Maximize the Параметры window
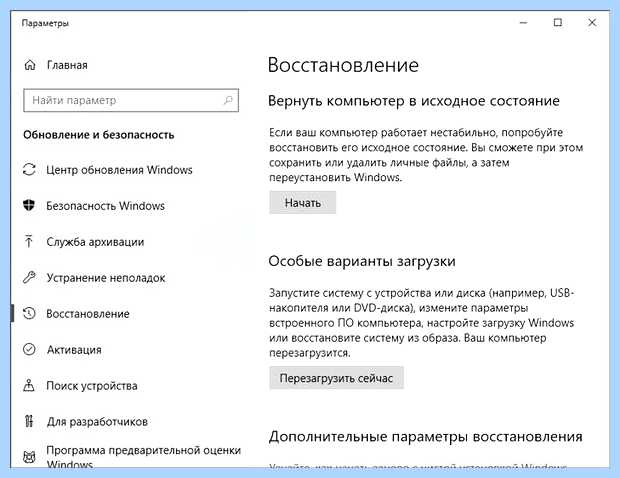 (558, 23)
